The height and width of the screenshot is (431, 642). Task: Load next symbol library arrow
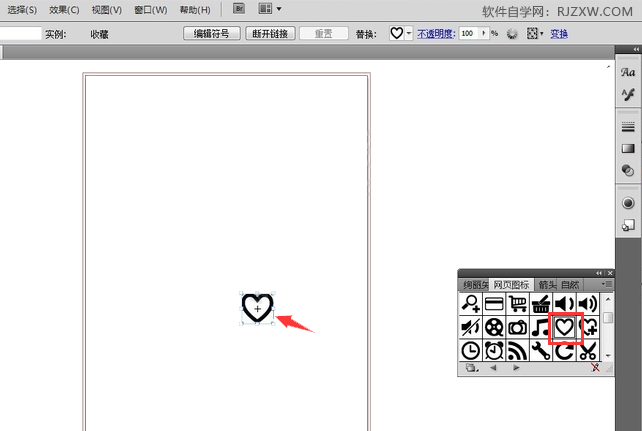pyautogui.click(x=516, y=368)
